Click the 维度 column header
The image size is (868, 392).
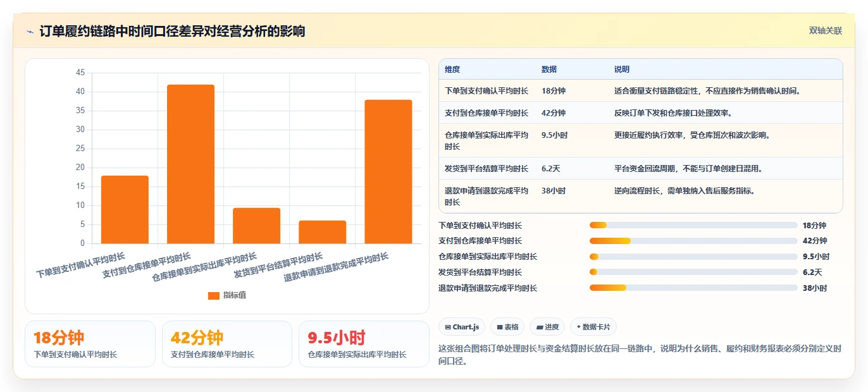452,70
